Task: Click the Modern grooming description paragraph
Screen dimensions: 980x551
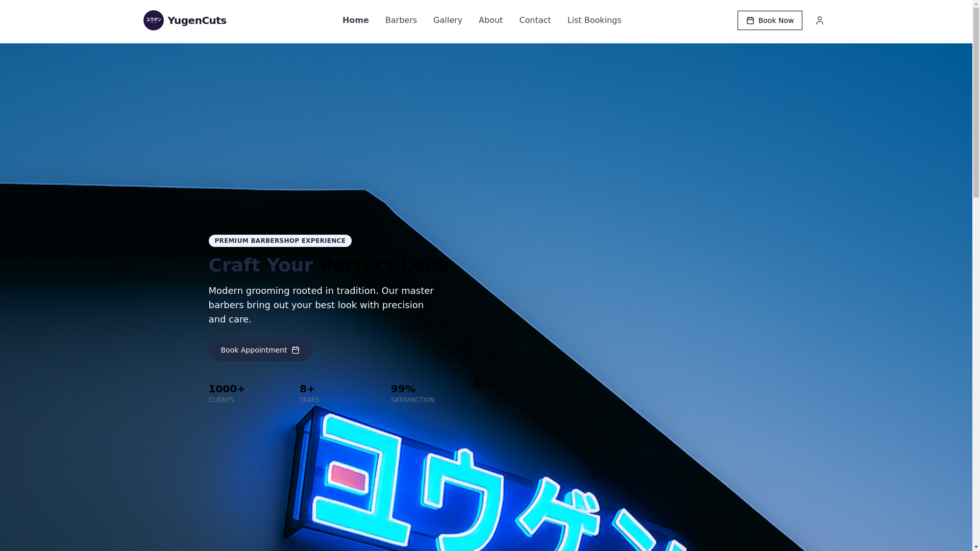Action: point(321,305)
